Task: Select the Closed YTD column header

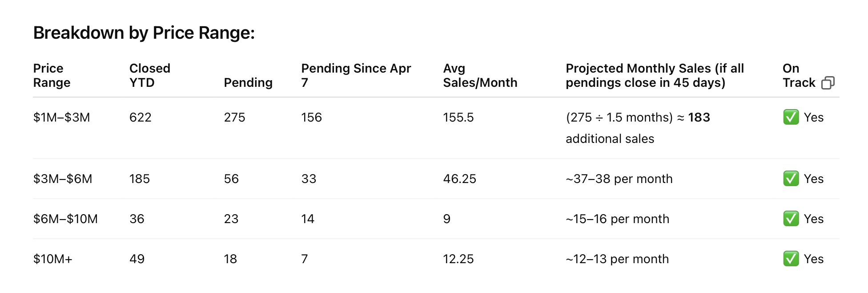Action: [150, 75]
